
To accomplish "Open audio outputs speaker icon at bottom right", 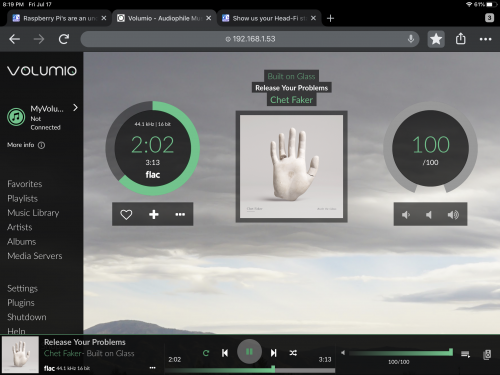I will coord(487,354).
